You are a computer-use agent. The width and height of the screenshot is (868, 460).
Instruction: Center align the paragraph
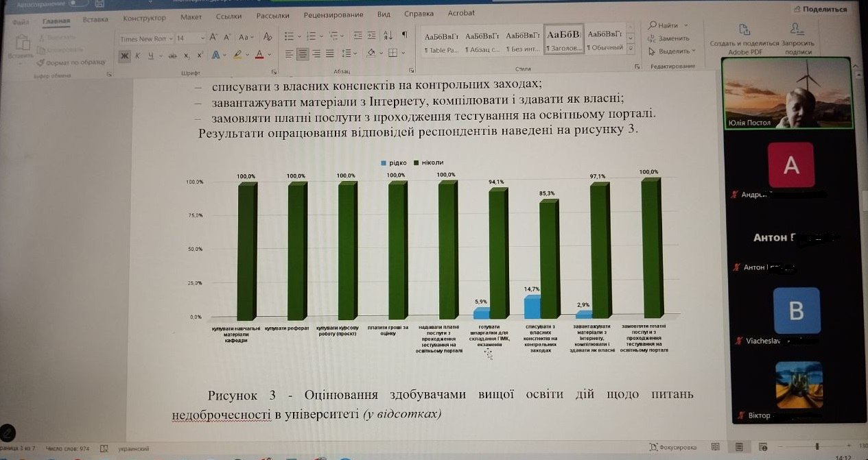(x=303, y=53)
